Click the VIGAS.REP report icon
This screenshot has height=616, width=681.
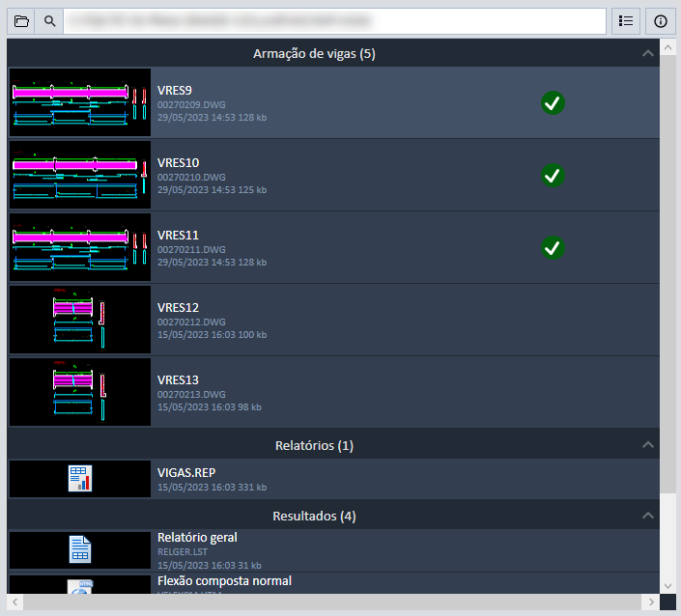tap(80, 479)
